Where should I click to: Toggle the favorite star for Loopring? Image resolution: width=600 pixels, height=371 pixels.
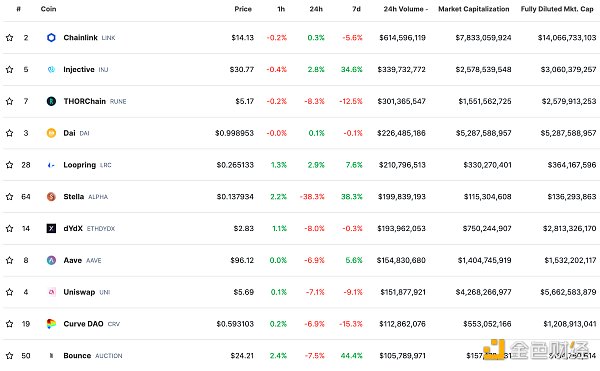(x=10, y=165)
